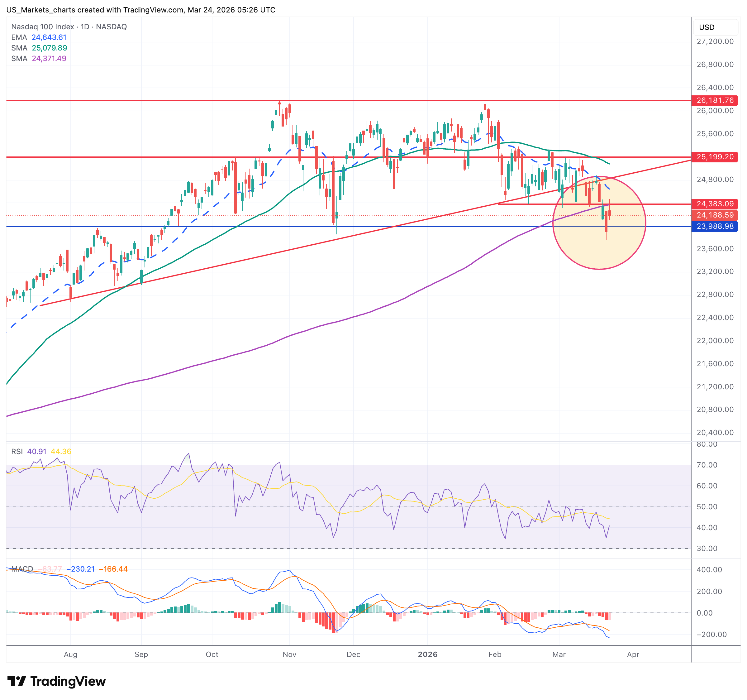This screenshot has height=700, width=747.
Task: Click the MACD indicator legend label
Action: (22, 569)
